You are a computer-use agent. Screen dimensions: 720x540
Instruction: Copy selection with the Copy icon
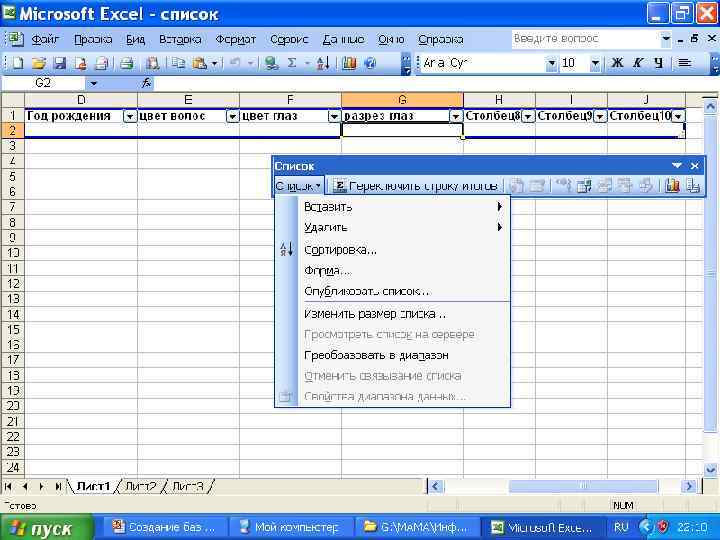pyautogui.click(x=178, y=63)
